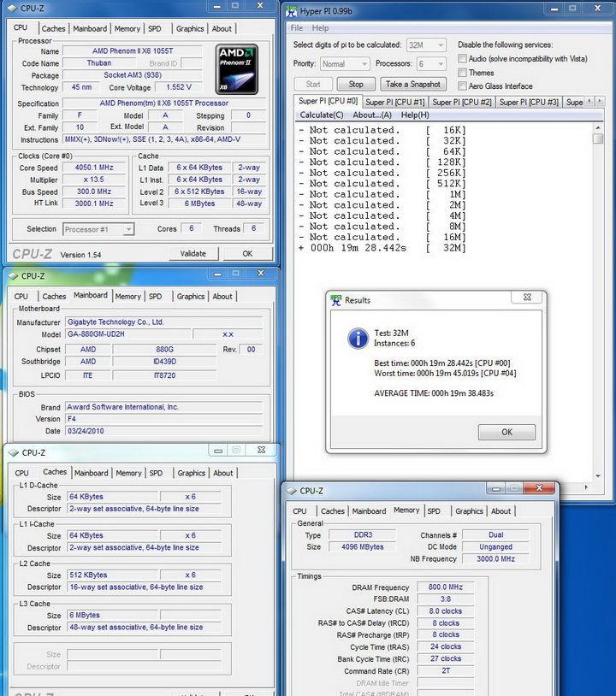
Task: Click the BIOS date 03/24/2010 field
Action: (x=164, y=431)
